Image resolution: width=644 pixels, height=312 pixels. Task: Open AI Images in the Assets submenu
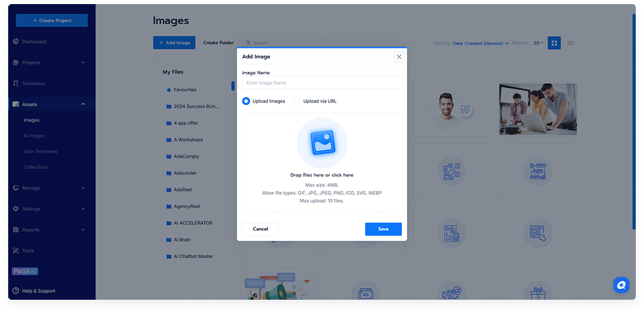(34, 136)
